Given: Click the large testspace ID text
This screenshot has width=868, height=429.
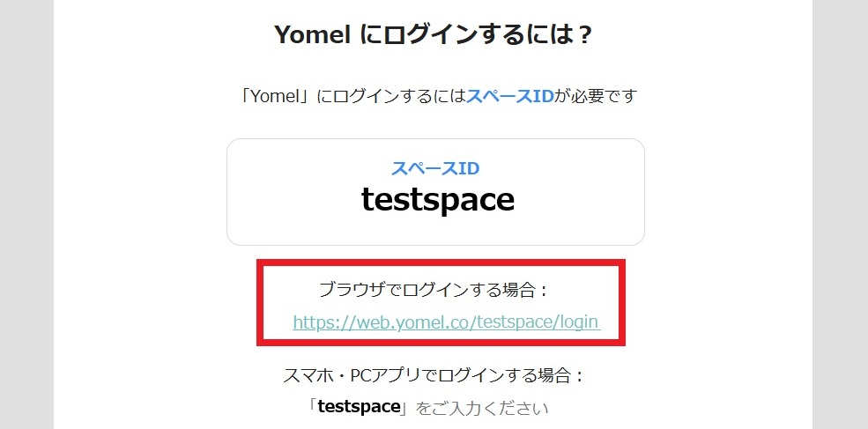Looking at the screenshot, I should pos(437,200).
